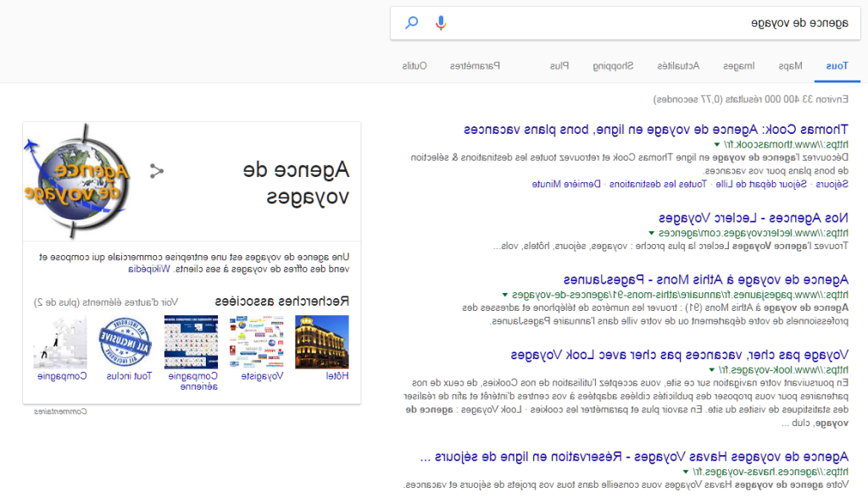Open 'Séjour départ de Lille' sitelink
This screenshot has height=499, width=868.
coord(761,184)
